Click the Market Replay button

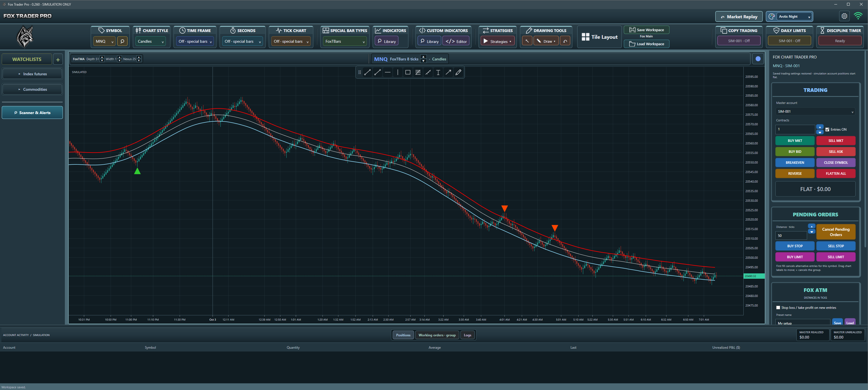pos(739,17)
